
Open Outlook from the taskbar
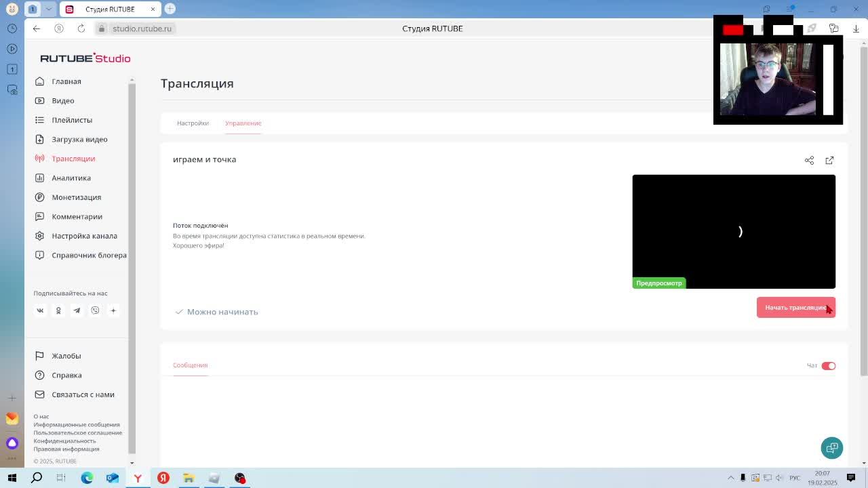point(113,478)
